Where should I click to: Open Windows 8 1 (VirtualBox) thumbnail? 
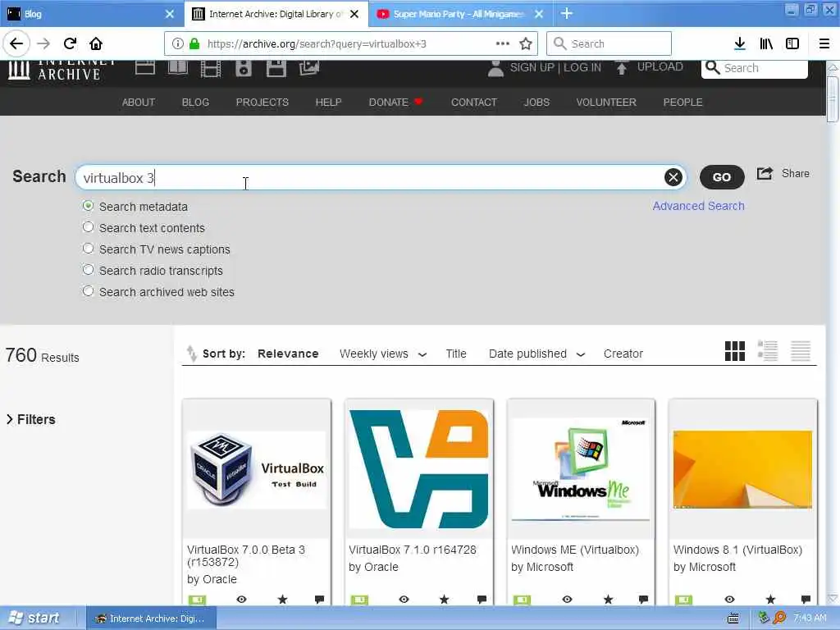click(x=742, y=469)
